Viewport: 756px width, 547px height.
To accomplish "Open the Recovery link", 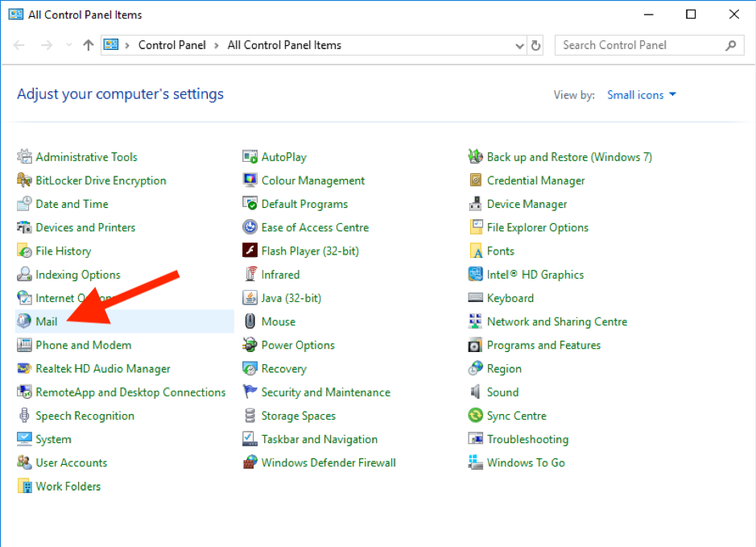I will (x=283, y=369).
